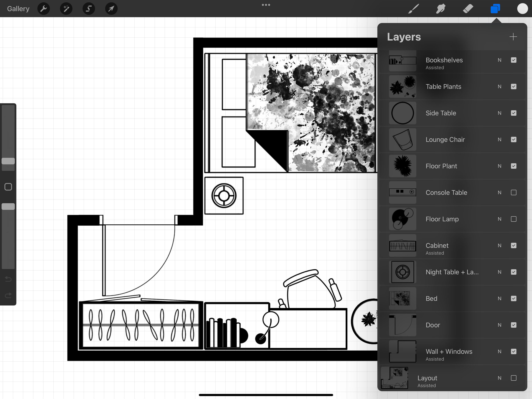Open the Selection tool
The image size is (532, 399).
pyautogui.click(x=89, y=8)
